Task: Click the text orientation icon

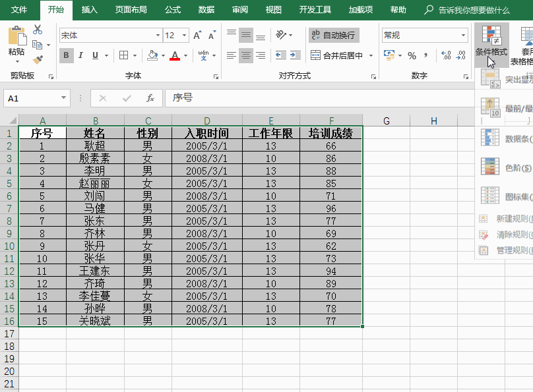Action: point(281,35)
